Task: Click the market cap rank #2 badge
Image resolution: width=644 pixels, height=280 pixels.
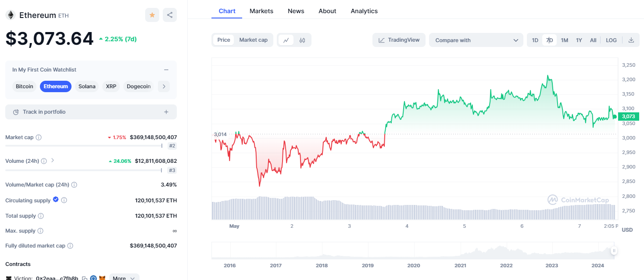Action: pyautogui.click(x=172, y=146)
